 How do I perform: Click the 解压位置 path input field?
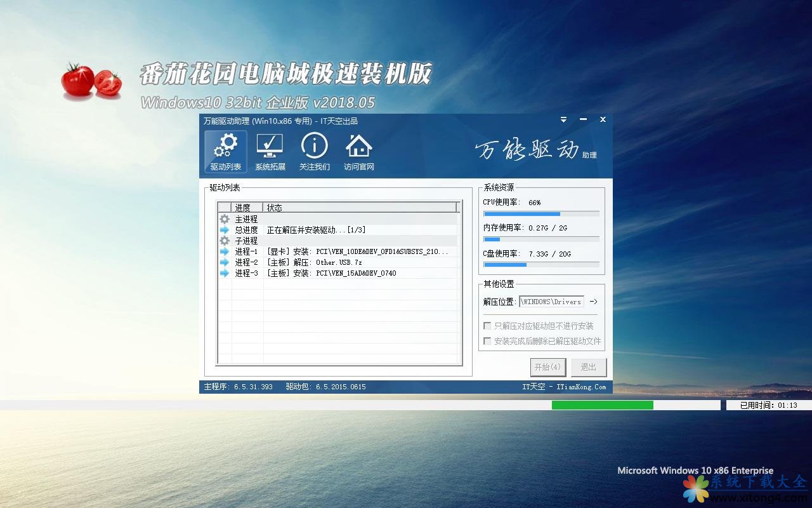pyautogui.click(x=551, y=302)
